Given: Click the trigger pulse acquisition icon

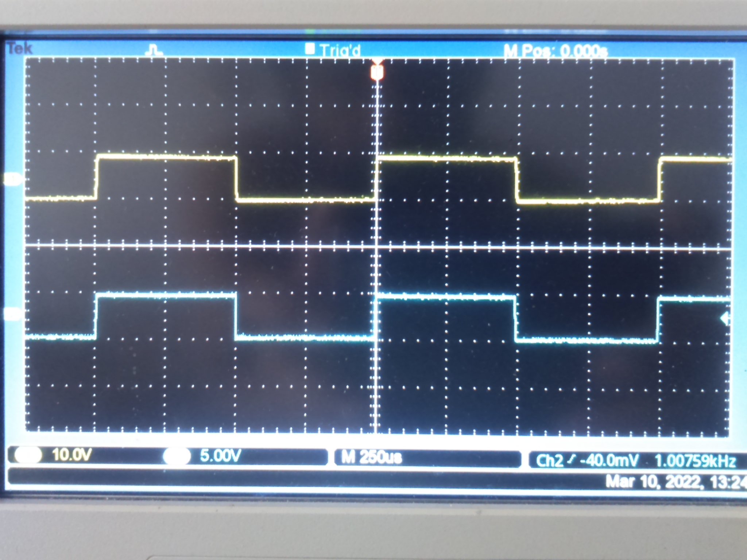Looking at the screenshot, I should click(154, 50).
